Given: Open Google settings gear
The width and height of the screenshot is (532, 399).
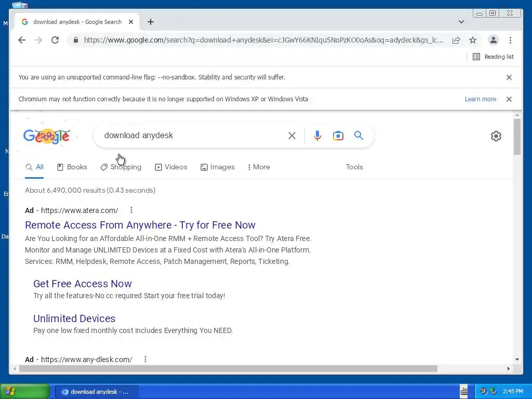Looking at the screenshot, I should [x=496, y=136].
